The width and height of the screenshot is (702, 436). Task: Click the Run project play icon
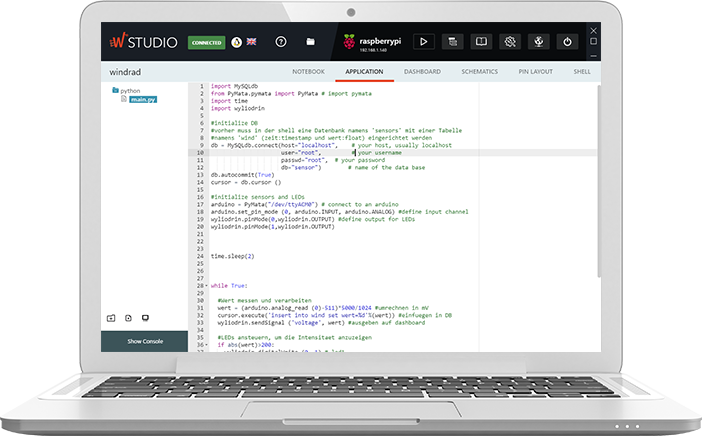pyautogui.click(x=423, y=42)
